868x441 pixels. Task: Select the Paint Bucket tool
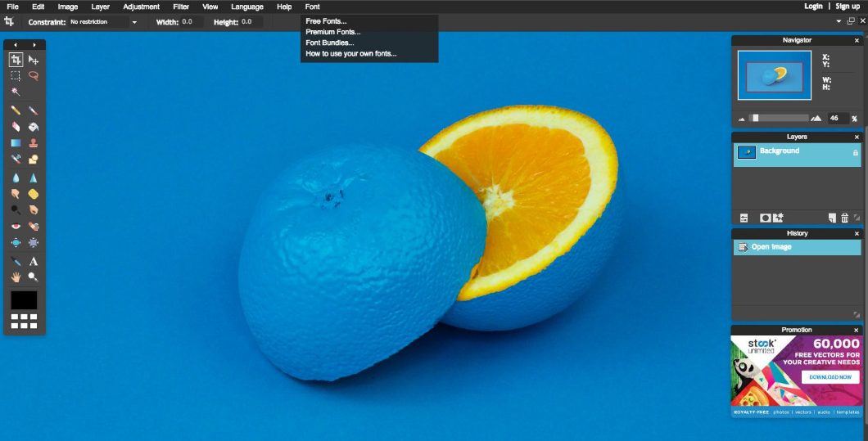tap(34, 127)
